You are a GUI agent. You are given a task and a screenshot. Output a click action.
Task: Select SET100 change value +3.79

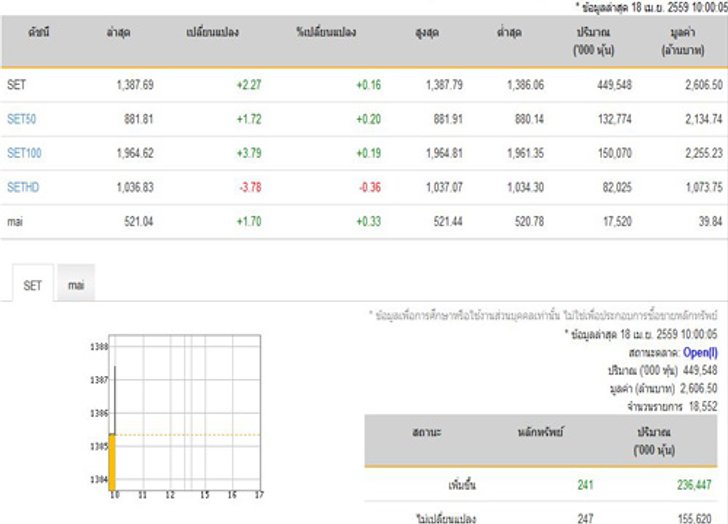tap(249, 153)
